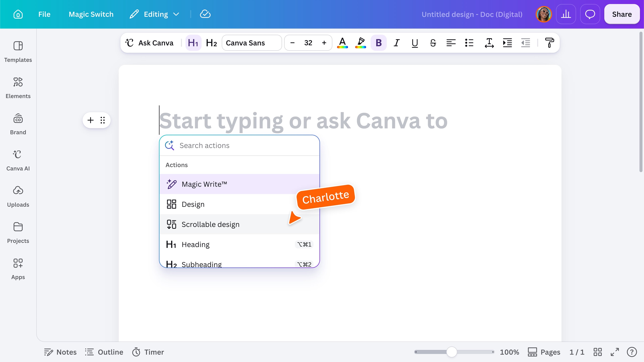Open the text color picker
Screen dimensions: 644x362
coord(342,43)
